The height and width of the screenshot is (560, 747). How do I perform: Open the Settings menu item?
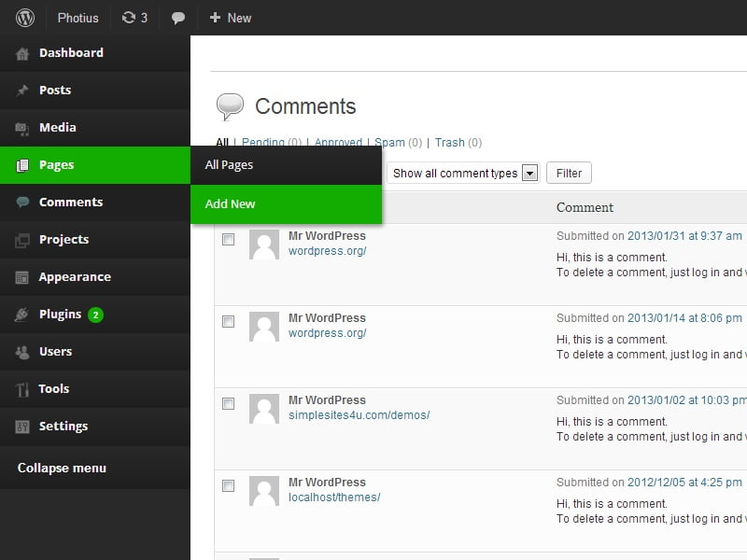(x=95, y=427)
